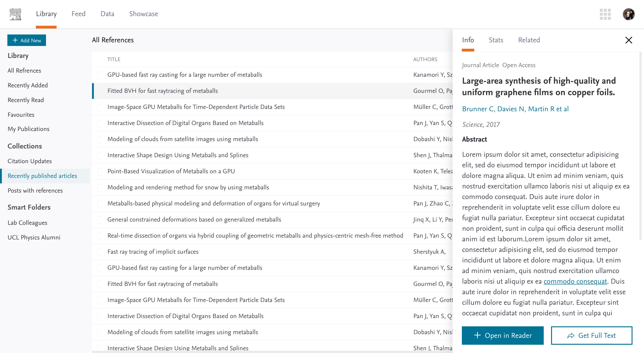644x353 pixels.
Task: Click the Kooten K, Telea author cell
Action: tap(433, 171)
